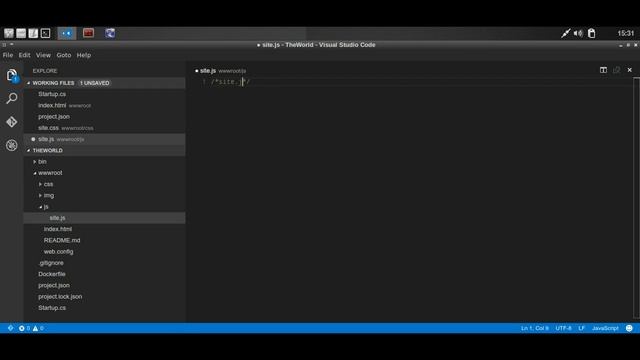Click the site.js editor title tab
The image size is (640, 360).
pos(220,71)
